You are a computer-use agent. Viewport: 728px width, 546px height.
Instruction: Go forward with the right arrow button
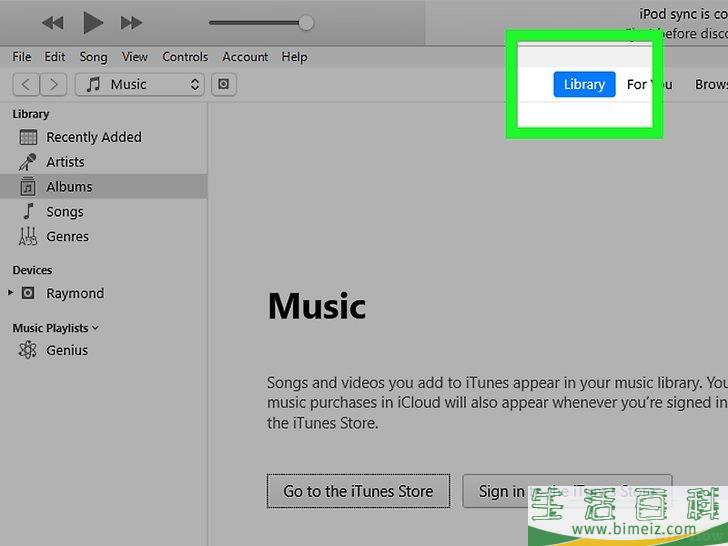click(53, 84)
